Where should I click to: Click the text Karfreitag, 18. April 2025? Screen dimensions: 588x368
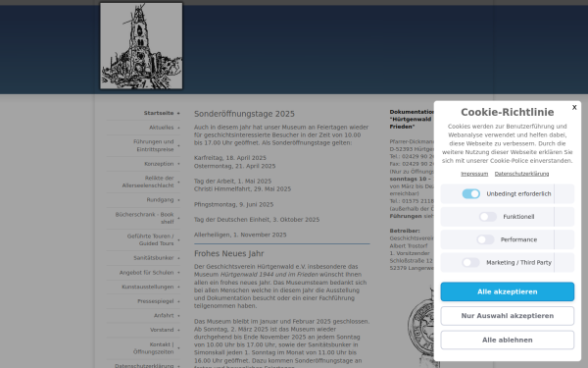pyautogui.click(x=230, y=158)
